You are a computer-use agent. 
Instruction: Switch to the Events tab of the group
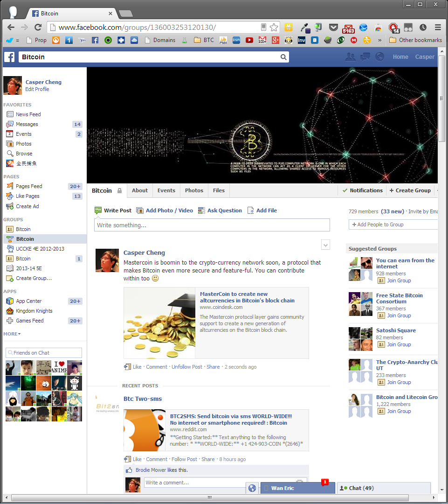coord(166,190)
